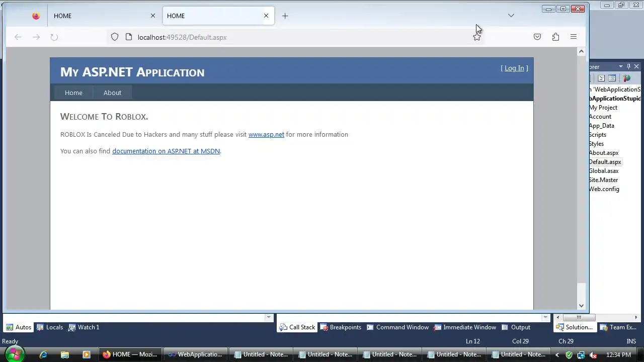
Task: Open the Firefox extensions menu
Action: coord(555,37)
